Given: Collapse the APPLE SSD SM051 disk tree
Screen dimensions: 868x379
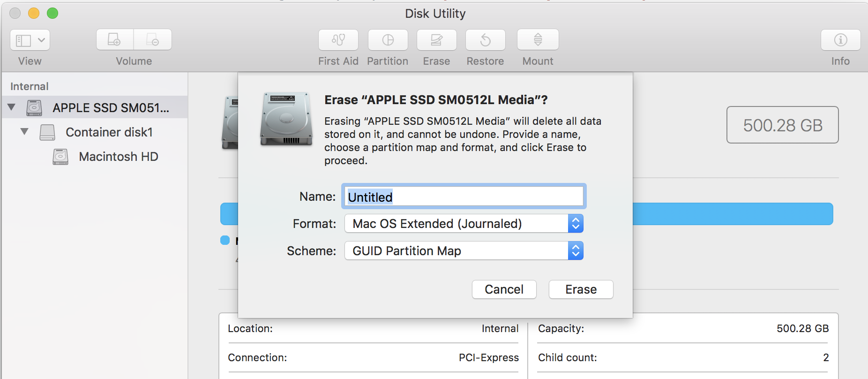Looking at the screenshot, I should tap(12, 107).
